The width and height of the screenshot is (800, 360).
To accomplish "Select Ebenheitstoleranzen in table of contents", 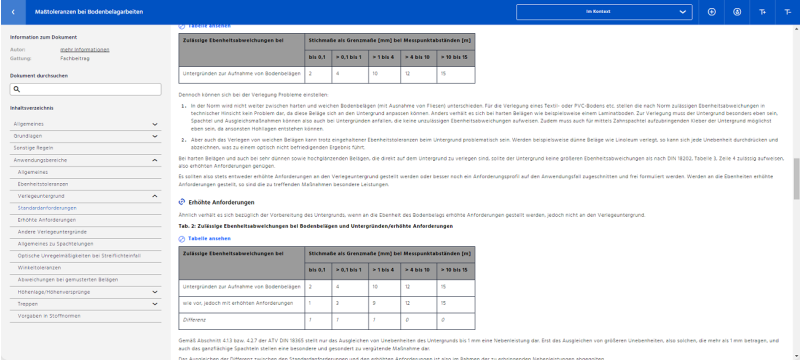I will tap(43, 184).
